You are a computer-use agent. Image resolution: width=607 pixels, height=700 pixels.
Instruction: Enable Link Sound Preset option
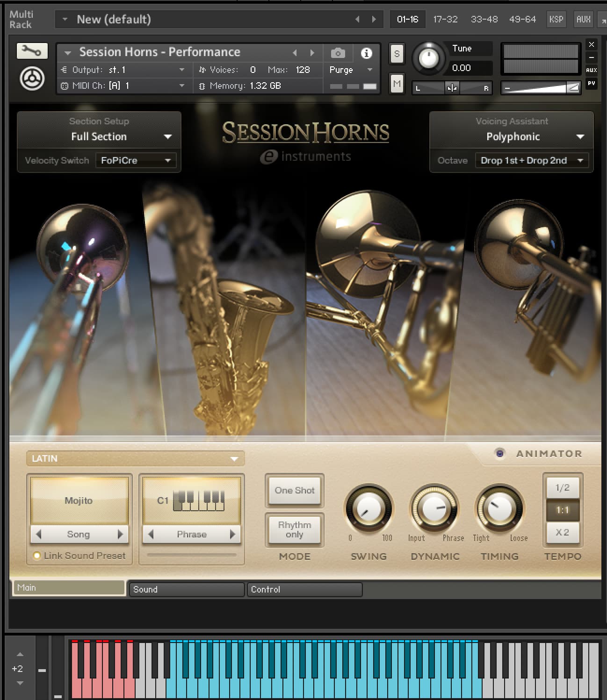pos(36,556)
